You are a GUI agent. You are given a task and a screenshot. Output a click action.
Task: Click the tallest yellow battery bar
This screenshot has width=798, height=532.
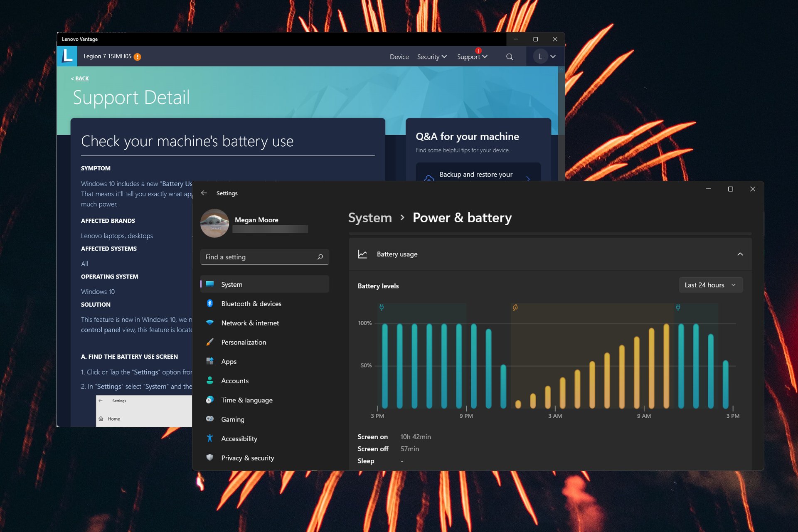666,366
